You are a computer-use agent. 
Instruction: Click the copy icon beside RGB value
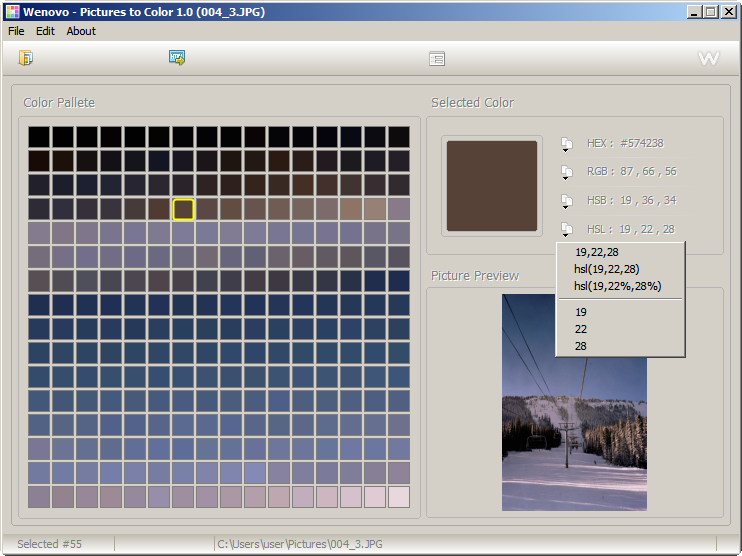pos(566,172)
